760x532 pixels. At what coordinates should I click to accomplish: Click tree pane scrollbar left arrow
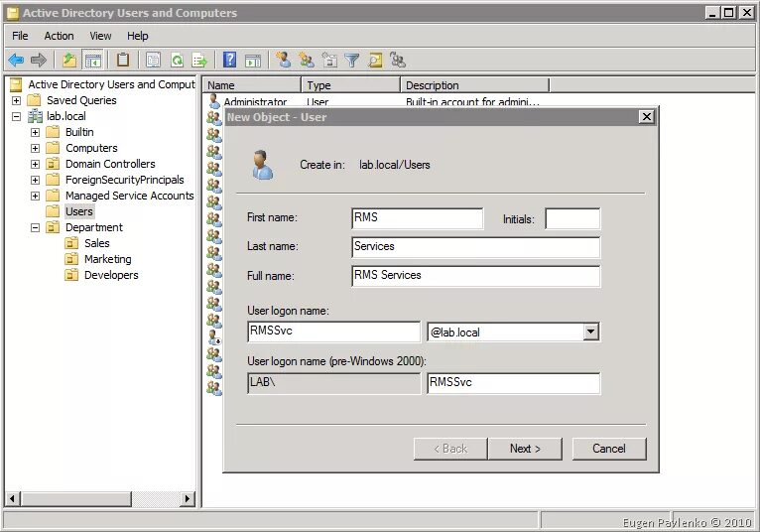point(13,498)
